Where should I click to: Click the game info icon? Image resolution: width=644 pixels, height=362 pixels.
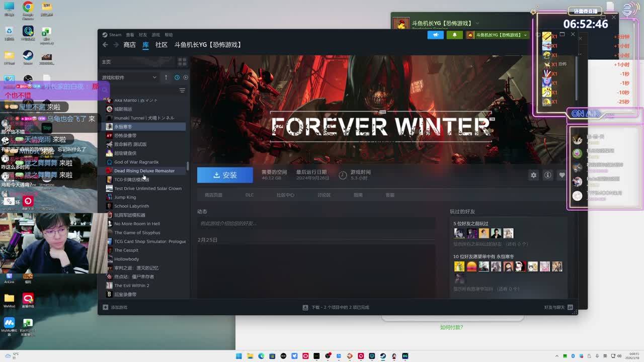(547, 175)
